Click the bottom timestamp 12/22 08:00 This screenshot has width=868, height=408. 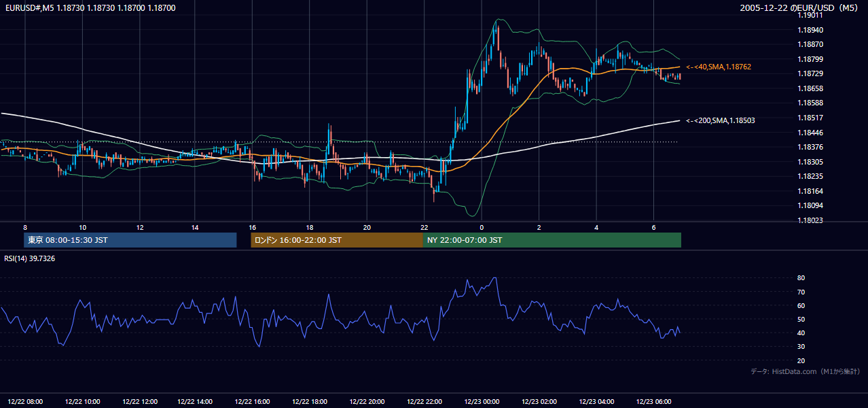[x=25, y=401]
